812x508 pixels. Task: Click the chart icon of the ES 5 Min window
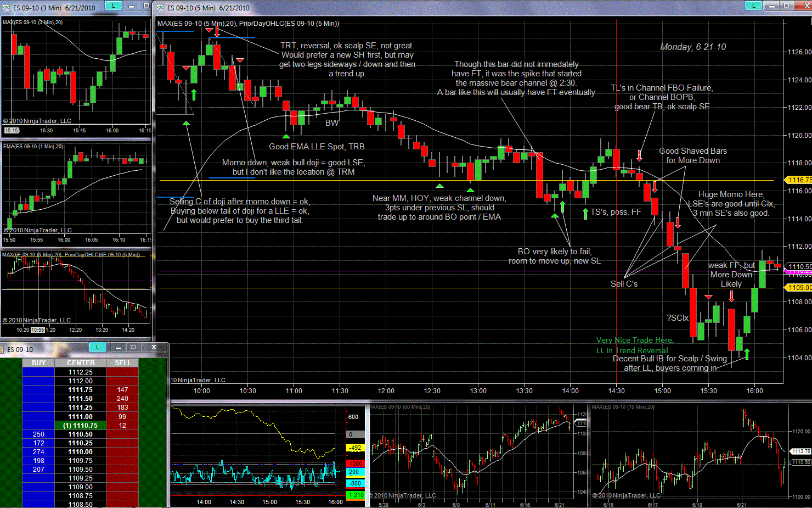tap(160, 8)
